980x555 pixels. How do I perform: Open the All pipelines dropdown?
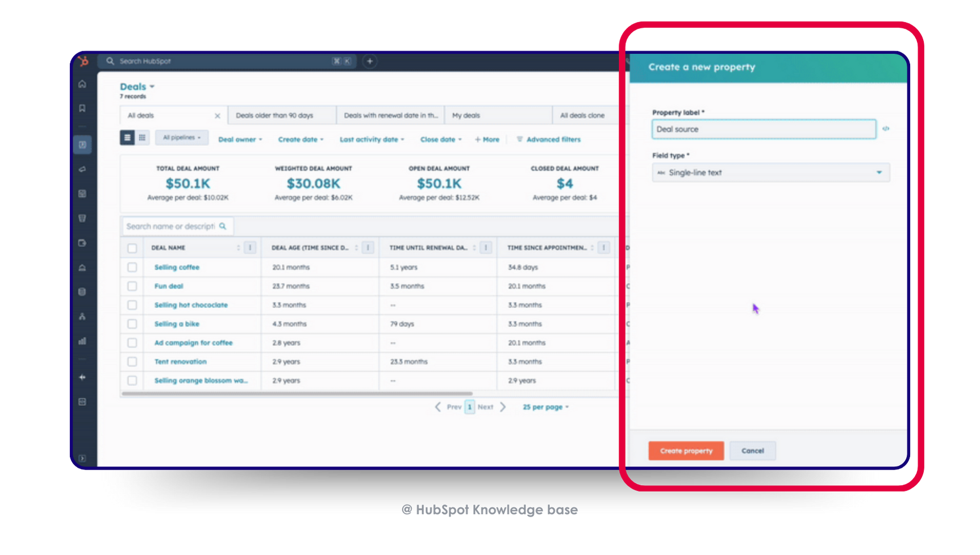[x=182, y=137]
